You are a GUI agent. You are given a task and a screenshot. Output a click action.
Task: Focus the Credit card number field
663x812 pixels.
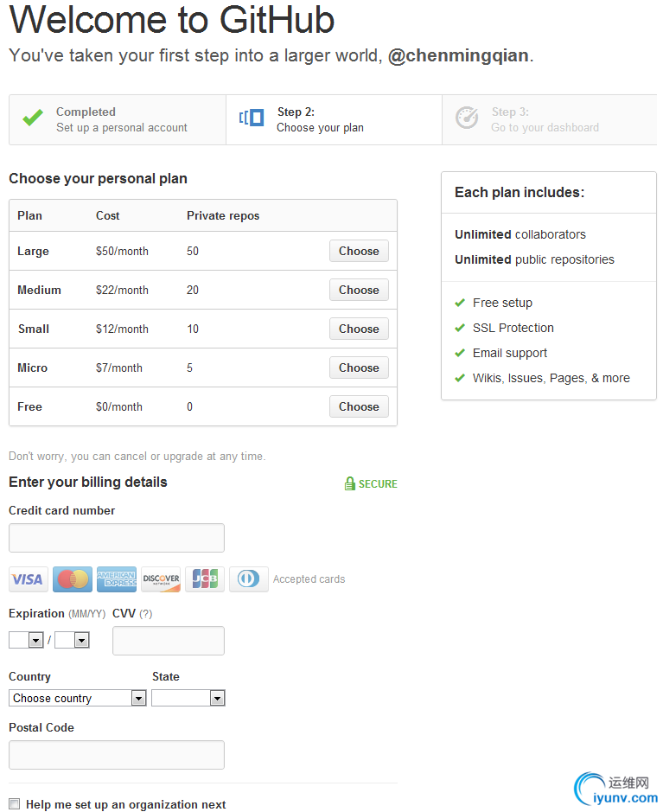click(117, 538)
